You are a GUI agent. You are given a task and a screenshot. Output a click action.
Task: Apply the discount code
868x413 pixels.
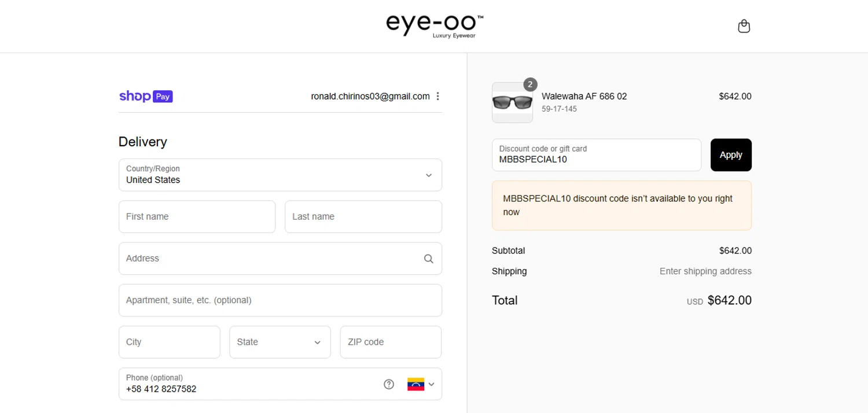coord(731,155)
